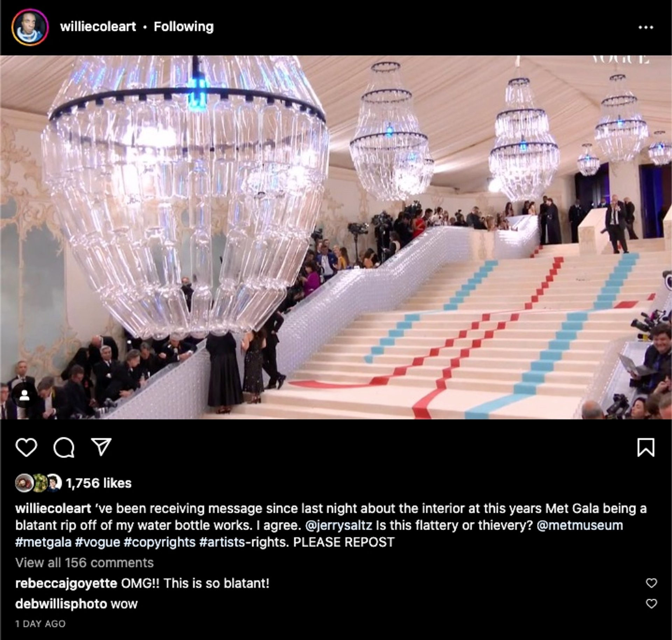
Task: Like the post with the heart icon
Action: pos(26,447)
